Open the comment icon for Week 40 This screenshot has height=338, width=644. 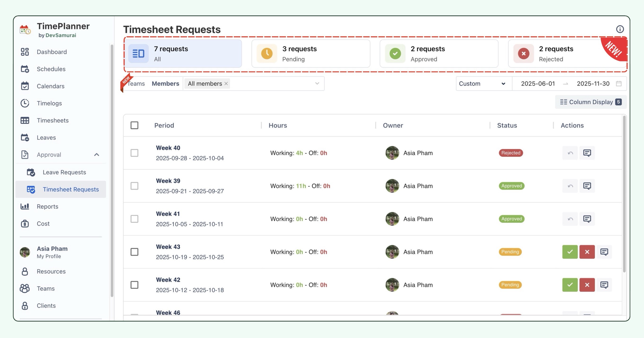[x=587, y=153]
